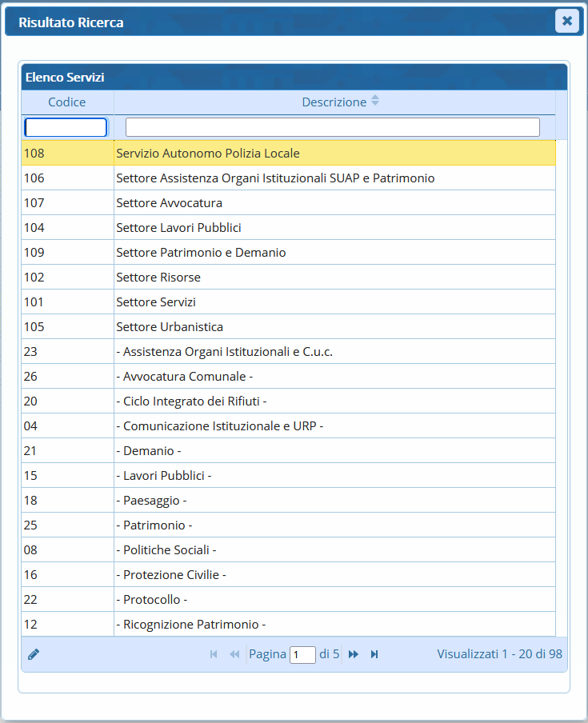
Task: Toggle sort arrows on Descrizione column
Action: pos(375,102)
